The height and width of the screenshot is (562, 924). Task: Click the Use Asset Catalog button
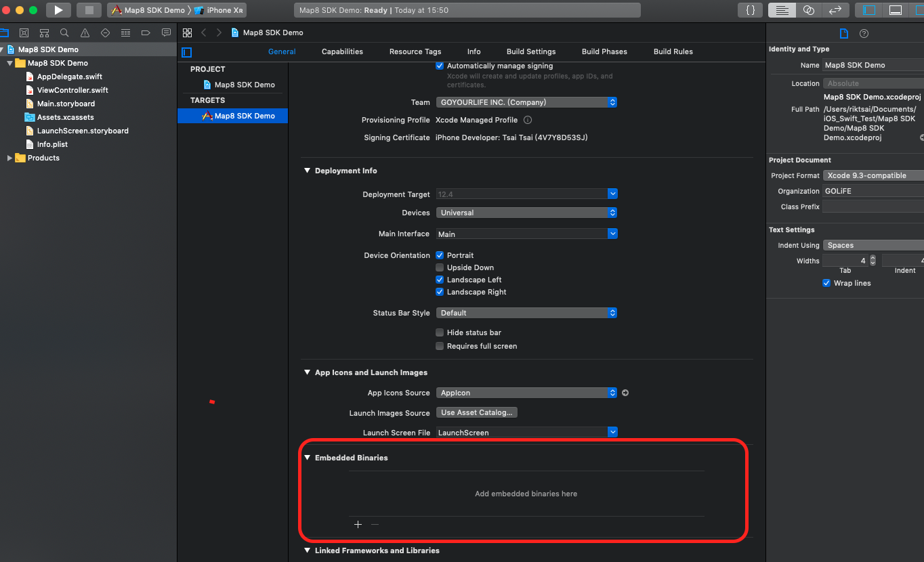(477, 412)
